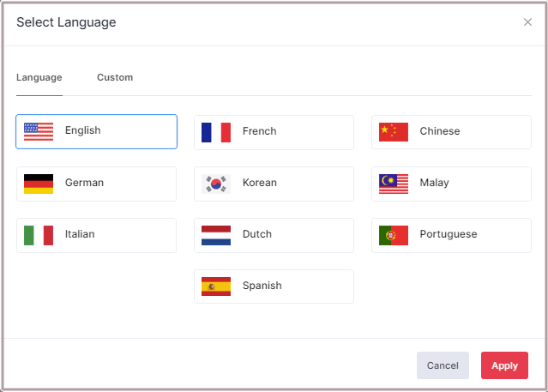Screen dimensions: 548x392
Task: Click the Malaysian flag icon
Action: (394, 184)
